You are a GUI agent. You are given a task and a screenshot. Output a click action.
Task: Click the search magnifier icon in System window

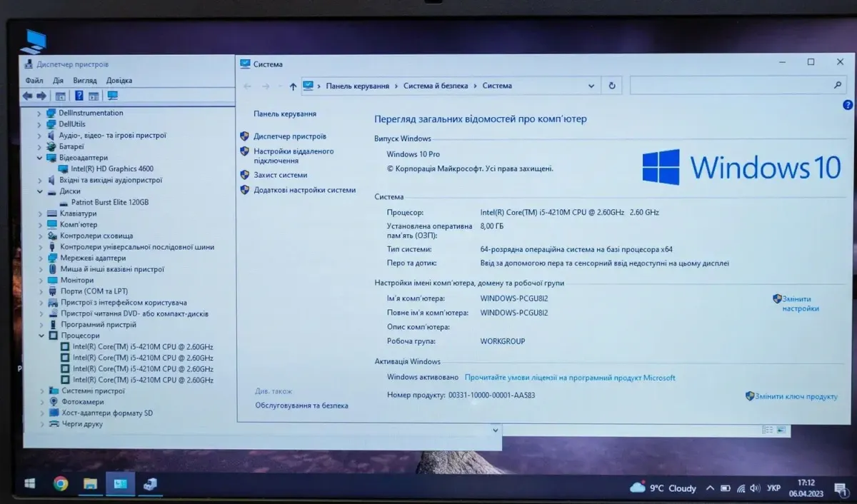point(838,85)
